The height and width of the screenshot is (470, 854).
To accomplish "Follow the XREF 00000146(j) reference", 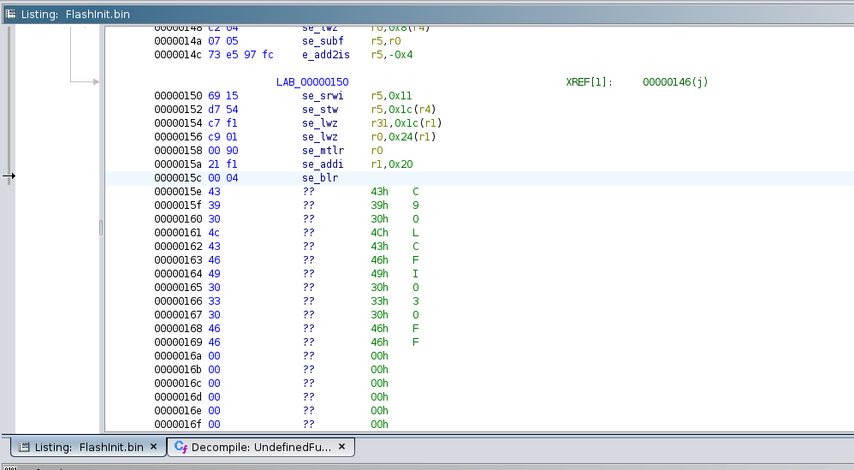I will [x=675, y=82].
